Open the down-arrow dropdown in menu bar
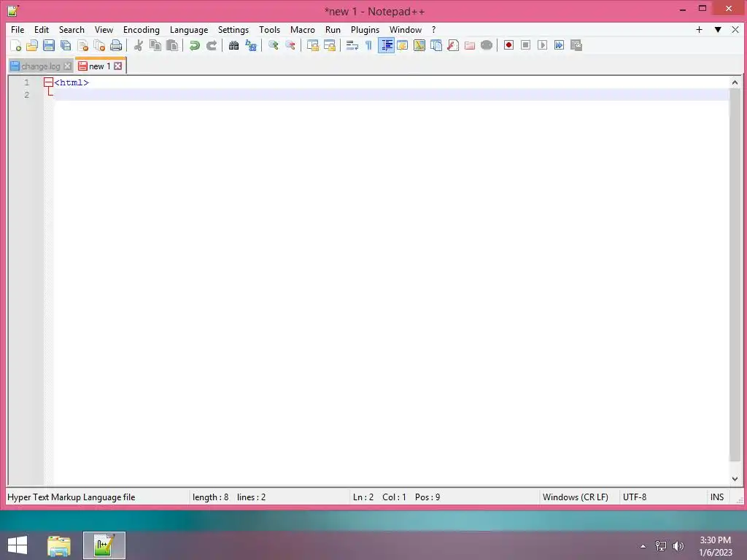The height and width of the screenshot is (560, 747). (x=718, y=29)
